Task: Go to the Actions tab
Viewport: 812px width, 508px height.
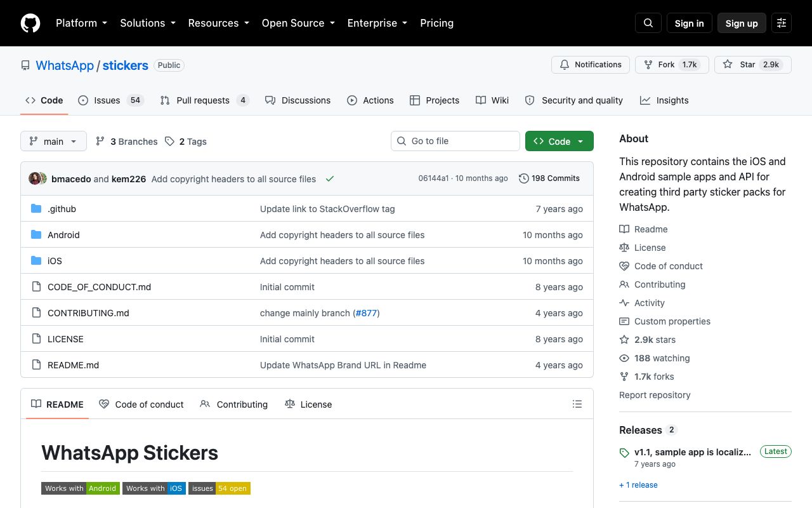Action: (x=370, y=100)
